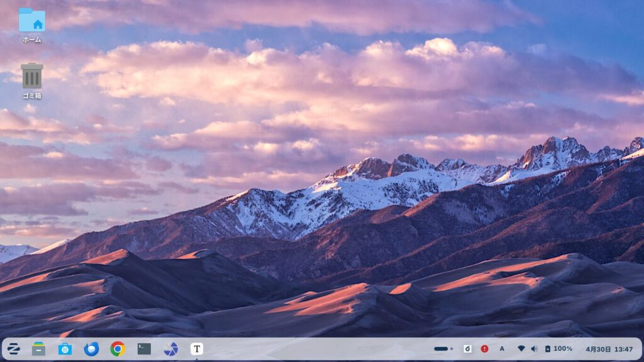Switch to the second workspace dot
Viewport: 644px width, 362px height.
click(x=452, y=349)
